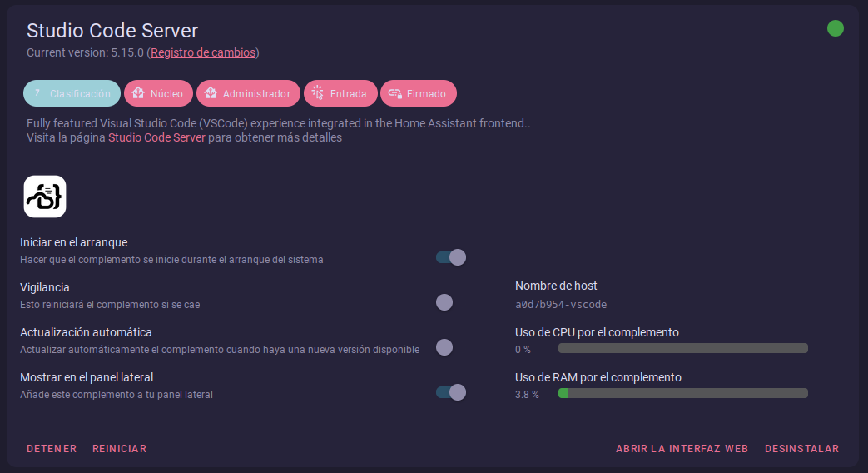Screen dimensions: 868x473
Task: Open the Registro de cambios link
Action: pyautogui.click(x=204, y=52)
